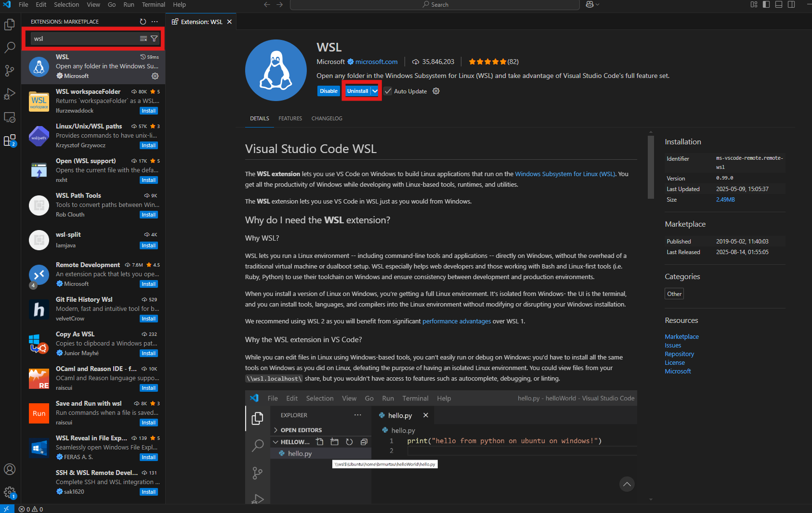812x513 pixels.
Task: Refresh the extensions marketplace list
Action: (143, 22)
